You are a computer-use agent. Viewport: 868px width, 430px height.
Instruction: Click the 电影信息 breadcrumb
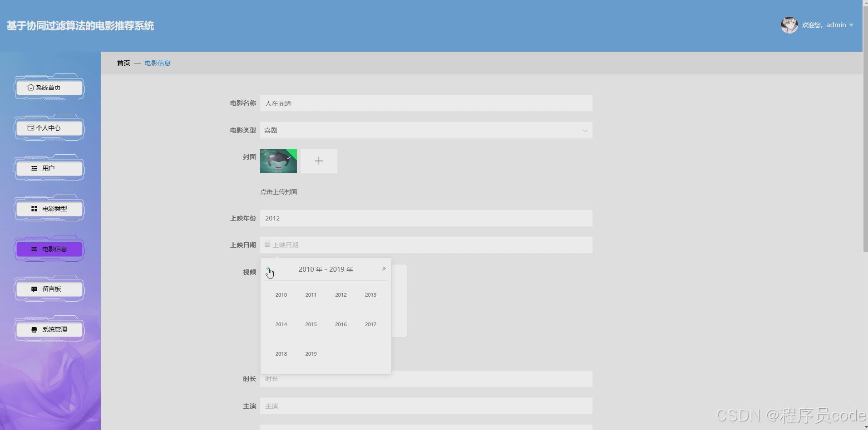pyautogui.click(x=158, y=63)
